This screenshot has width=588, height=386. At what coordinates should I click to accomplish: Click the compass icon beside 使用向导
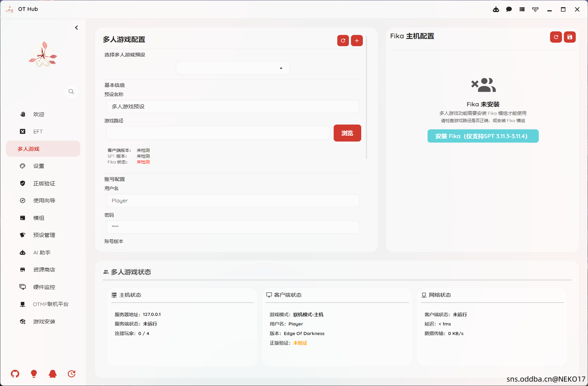tap(23, 201)
